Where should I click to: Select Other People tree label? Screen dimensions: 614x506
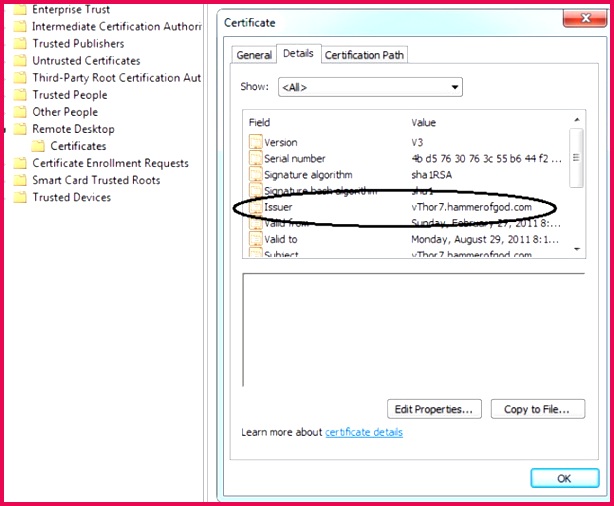(65, 112)
